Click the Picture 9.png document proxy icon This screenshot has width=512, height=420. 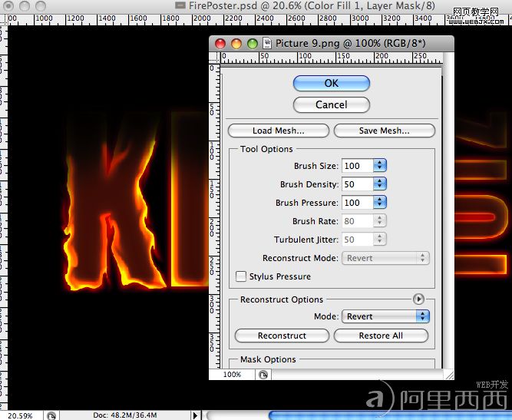tap(267, 44)
